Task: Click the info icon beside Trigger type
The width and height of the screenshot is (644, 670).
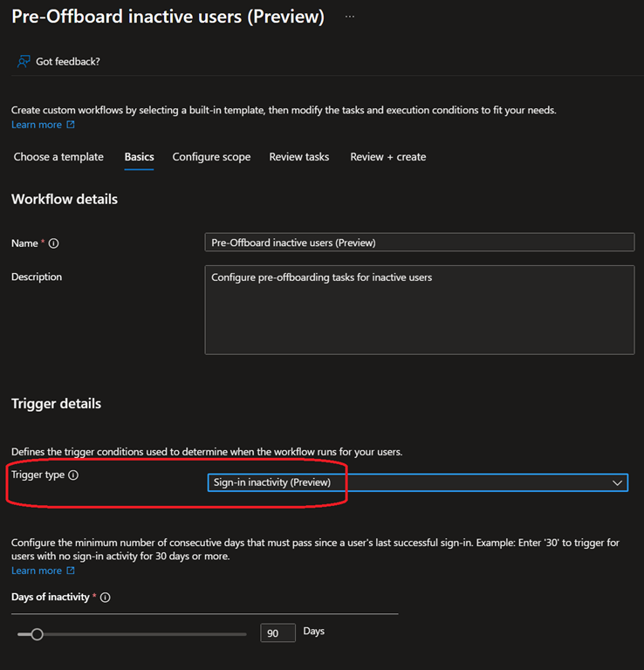Action: pyautogui.click(x=73, y=475)
